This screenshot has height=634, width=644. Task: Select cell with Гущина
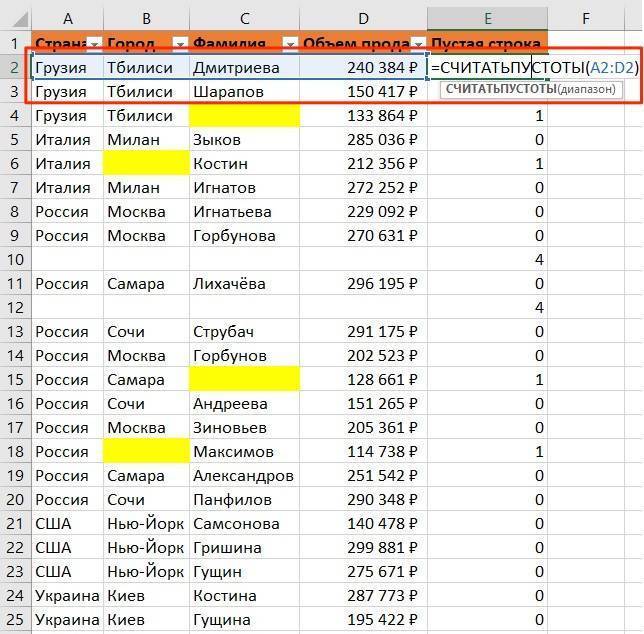click(244, 619)
